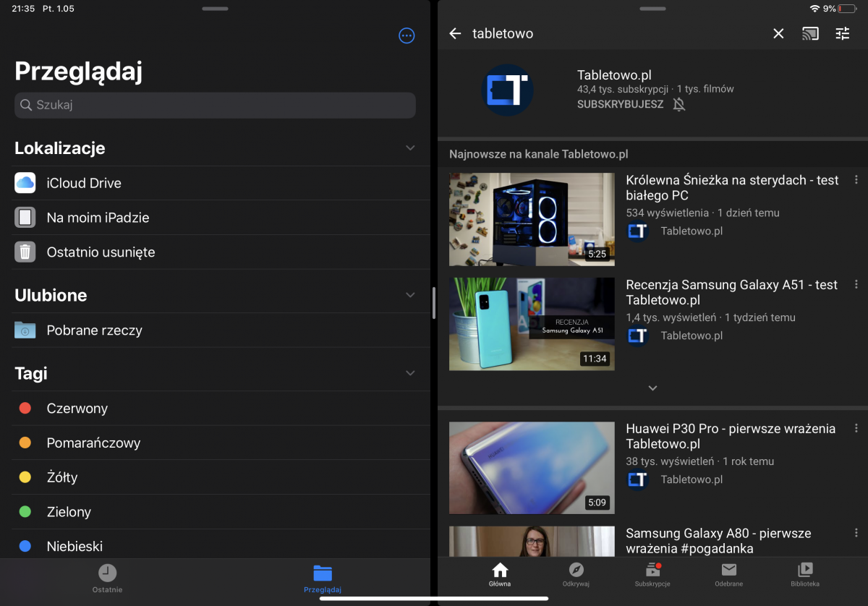868x606 pixels.
Task: Click the SUBSKRYBUJESZ subscription button
Action: point(620,104)
